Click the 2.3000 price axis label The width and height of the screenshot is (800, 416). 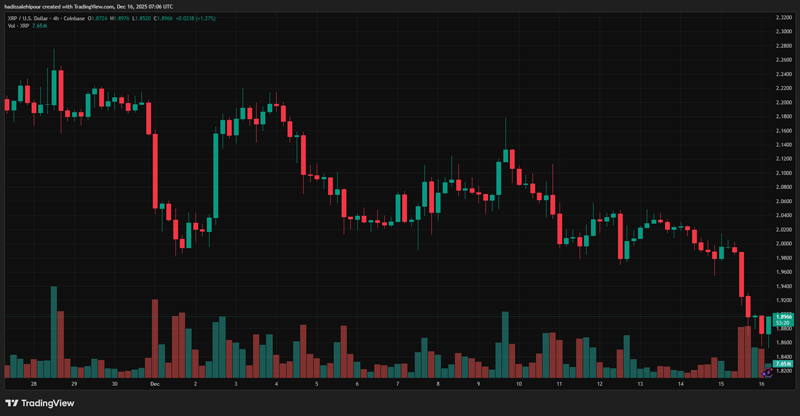(x=783, y=31)
